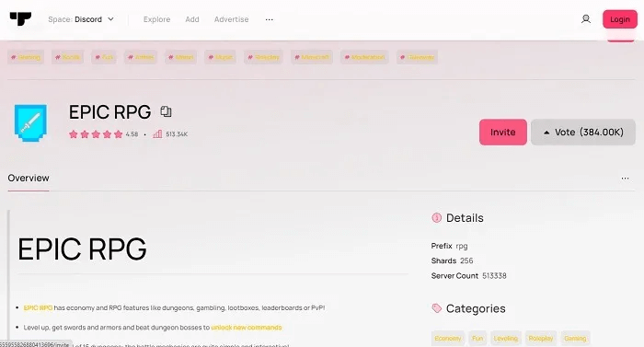644x347 pixels.
Task: Click the Details info icon
Action: coord(436,217)
